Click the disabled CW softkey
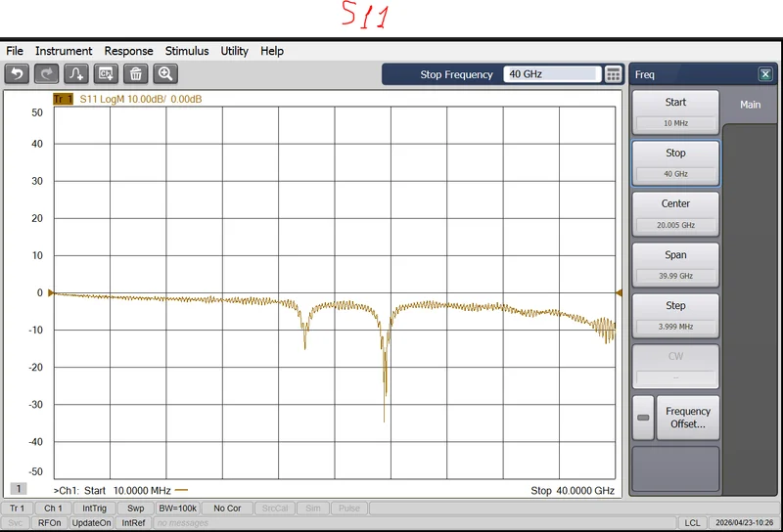This screenshot has width=783, height=532. (675, 367)
